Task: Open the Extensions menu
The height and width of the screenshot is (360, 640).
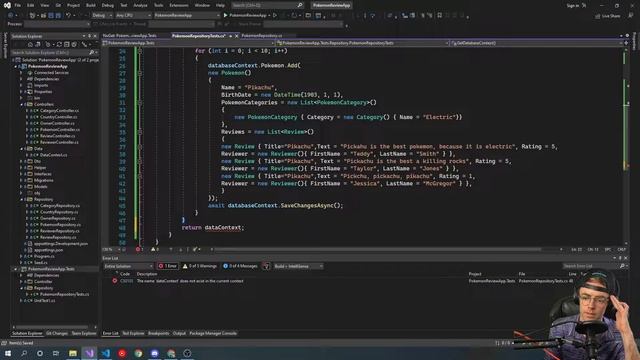Action: coord(179,5)
